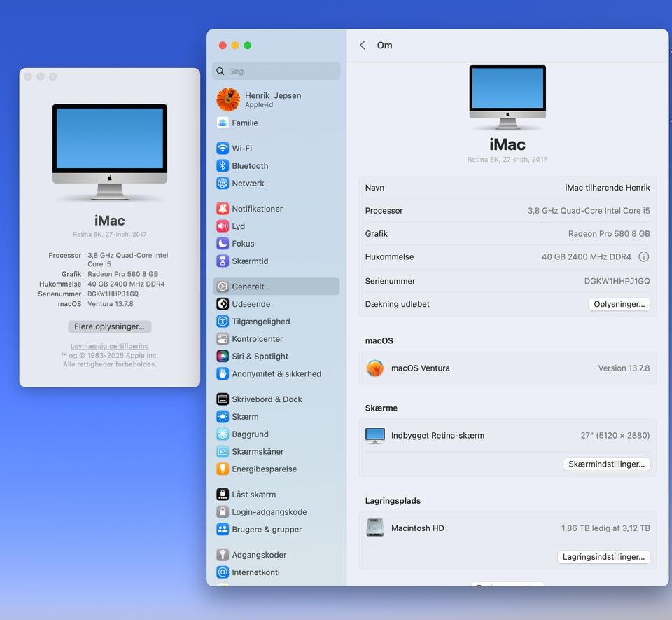Select the Fokus moon icon
The width and height of the screenshot is (672, 620).
(223, 244)
